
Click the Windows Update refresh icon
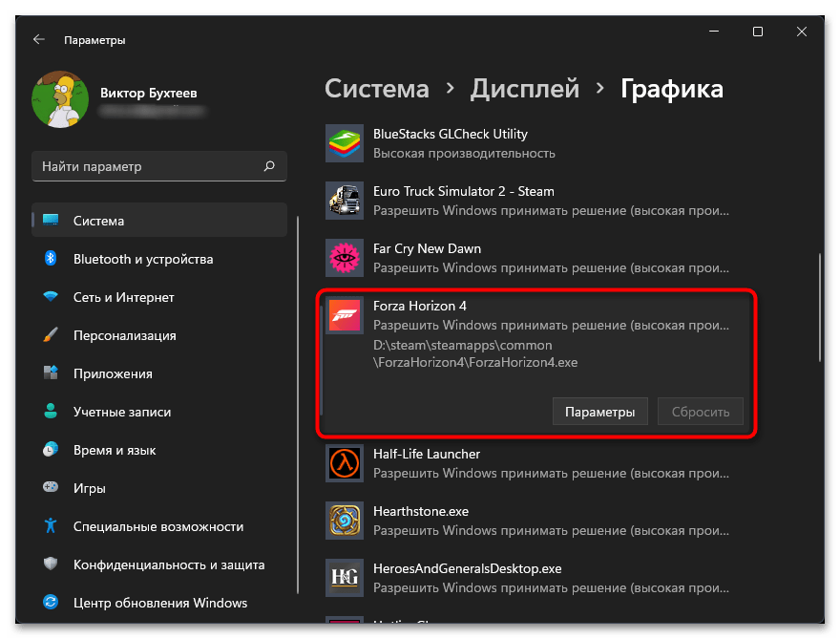click(51, 602)
